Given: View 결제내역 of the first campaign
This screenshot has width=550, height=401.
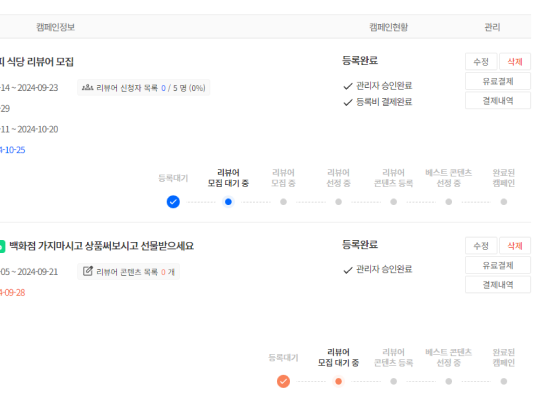Looking at the screenshot, I should [x=498, y=101].
